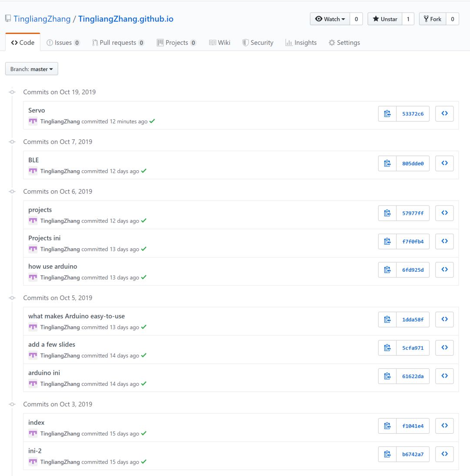Copy SHA for commit 1dda58f
The image size is (470, 476).
point(387,319)
